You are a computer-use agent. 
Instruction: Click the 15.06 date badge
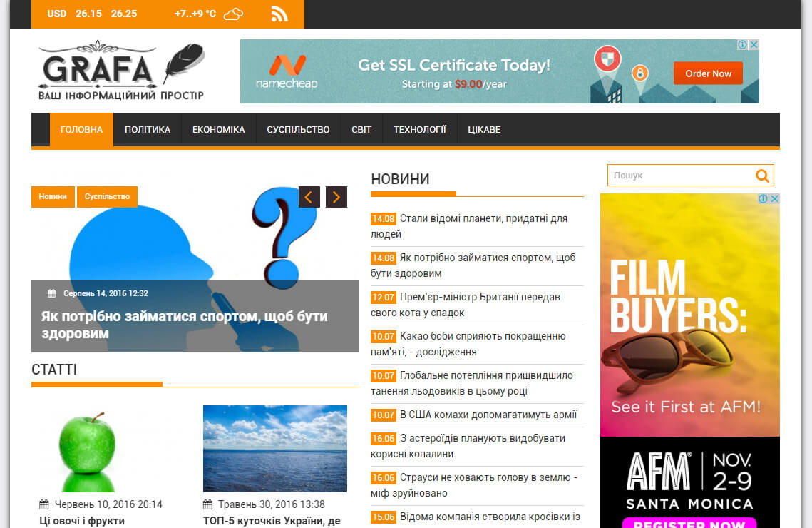coord(384,517)
